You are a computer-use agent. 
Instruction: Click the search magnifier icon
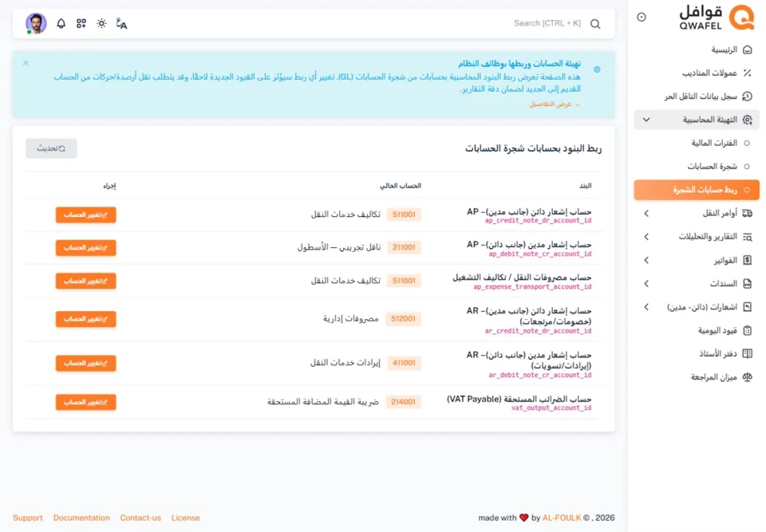coord(595,24)
